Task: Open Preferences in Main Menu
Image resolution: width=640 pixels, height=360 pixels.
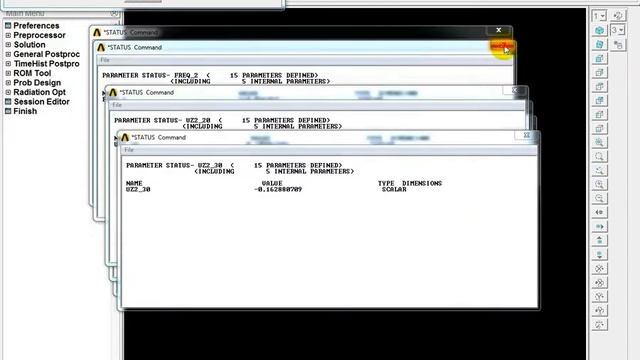Action: (x=36, y=26)
